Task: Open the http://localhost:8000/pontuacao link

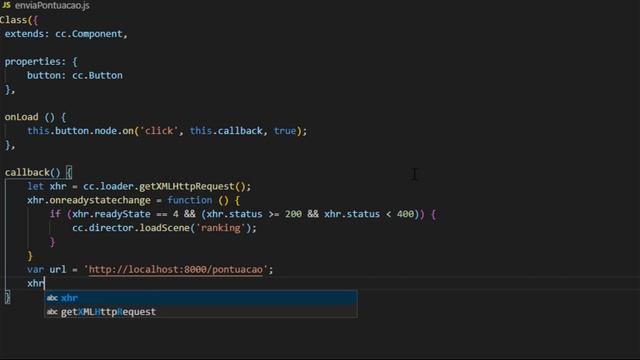Action: pos(176,269)
